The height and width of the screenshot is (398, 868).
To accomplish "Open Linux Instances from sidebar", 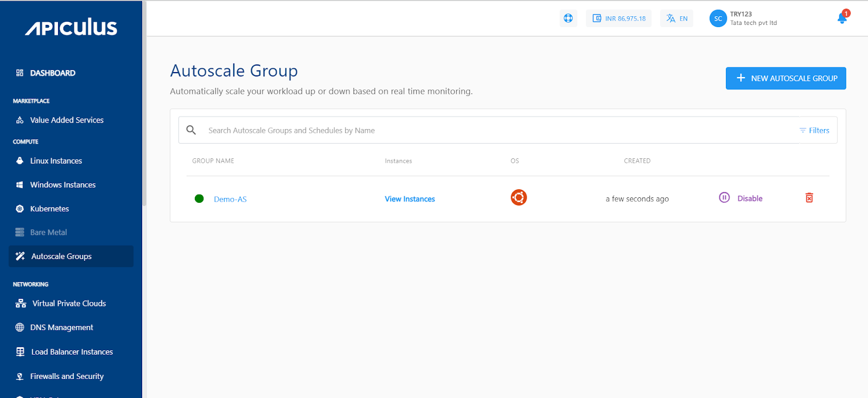I will point(56,161).
